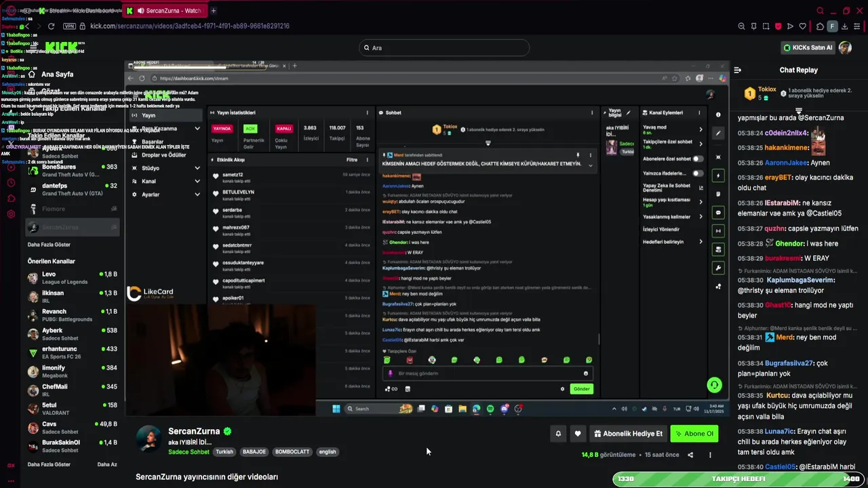Click the green headset support icon in dashboard
Image resolution: width=868 pixels, height=488 pixels.
point(714,385)
